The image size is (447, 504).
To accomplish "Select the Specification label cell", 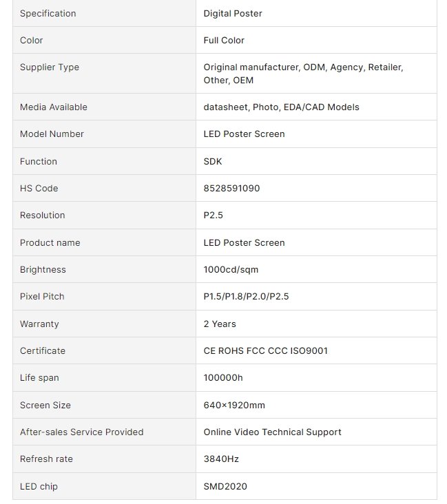I will coord(48,13).
